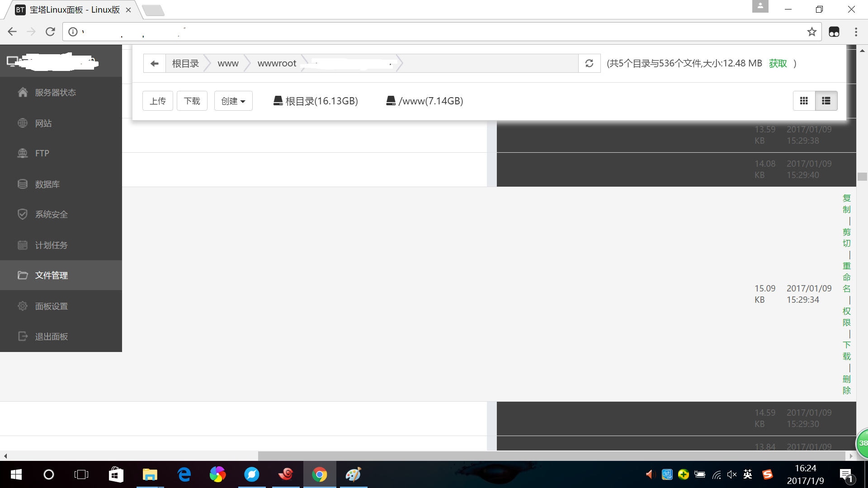Select wwwroot in breadcrumb path
Viewport: 868px width, 488px height.
[277, 63]
